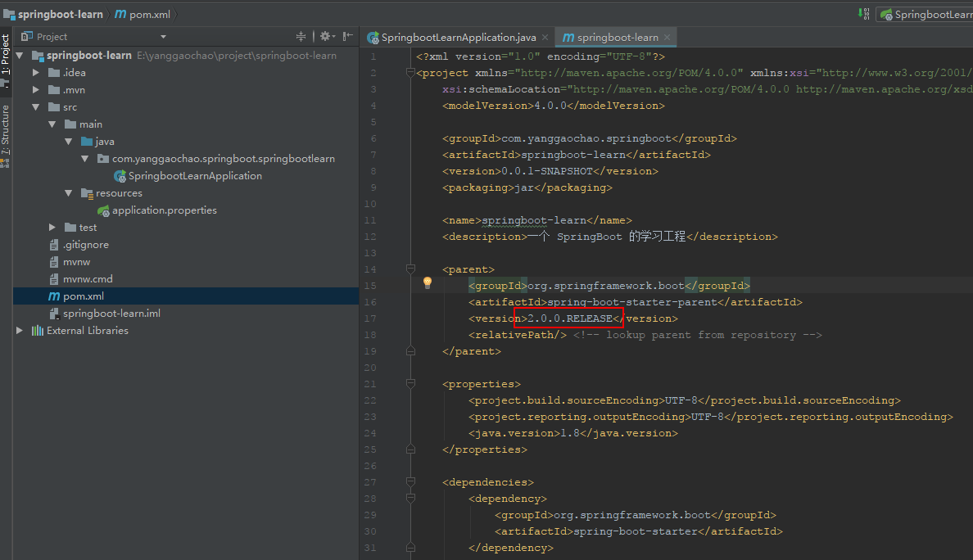Collapse the resources folder

68,193
